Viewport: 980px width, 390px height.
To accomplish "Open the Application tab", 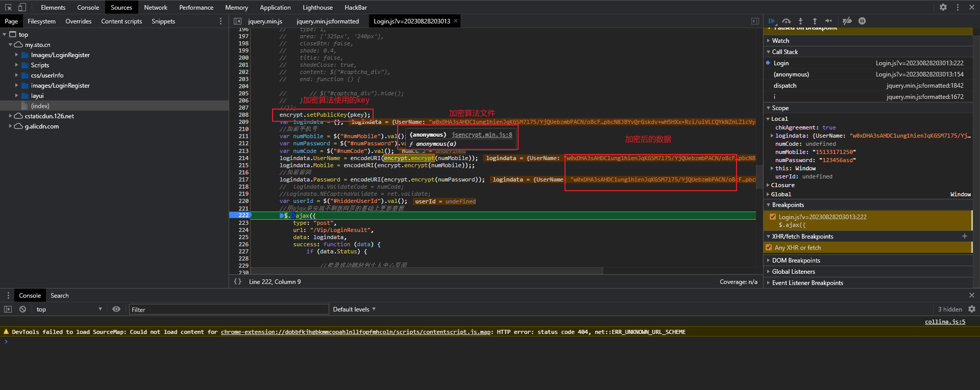I will coord(275,7).
